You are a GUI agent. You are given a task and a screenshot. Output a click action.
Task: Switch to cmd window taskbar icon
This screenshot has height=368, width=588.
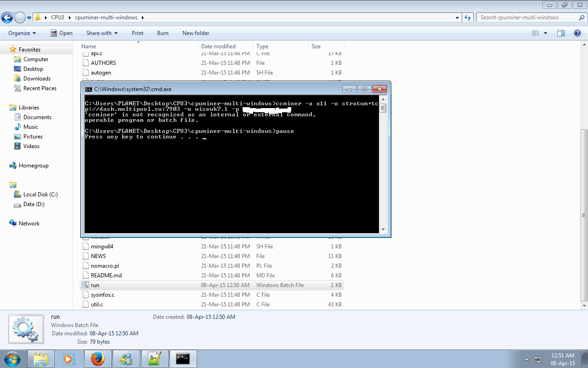coord(183,359)
